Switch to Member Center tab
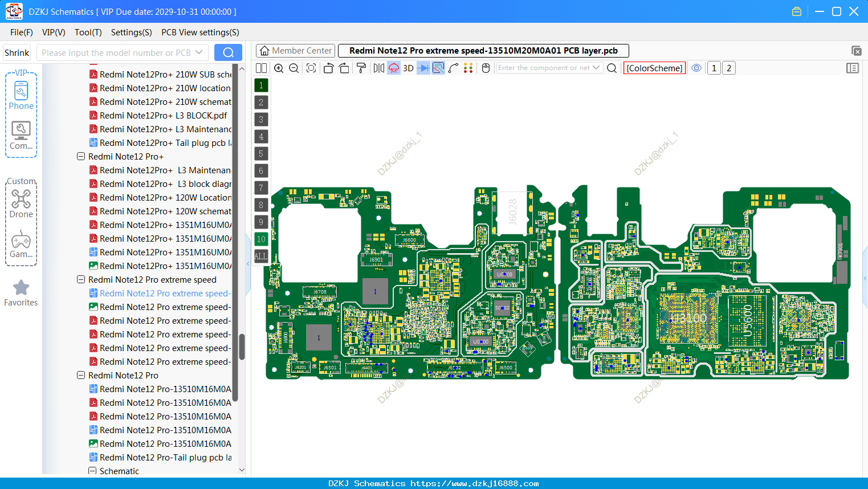 tap(295, 51)
